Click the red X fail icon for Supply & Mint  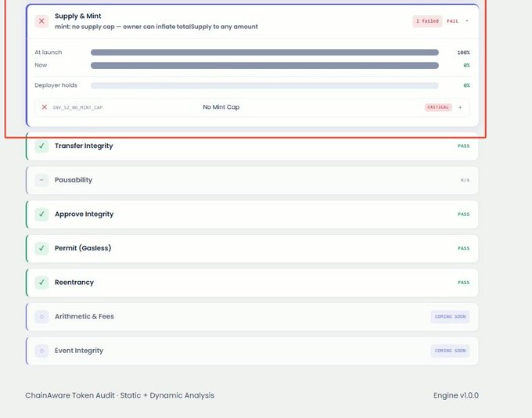41,21
